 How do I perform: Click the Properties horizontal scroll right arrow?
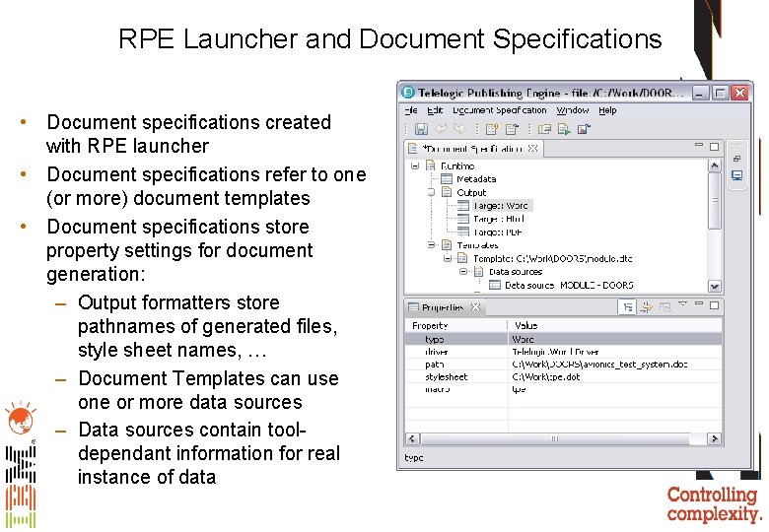pyautogui.click(x=715, y=438)
